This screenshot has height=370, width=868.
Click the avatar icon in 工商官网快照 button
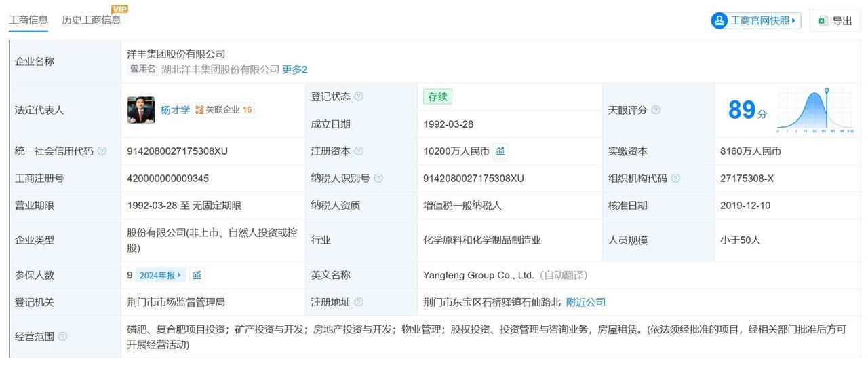coord(719,20)
